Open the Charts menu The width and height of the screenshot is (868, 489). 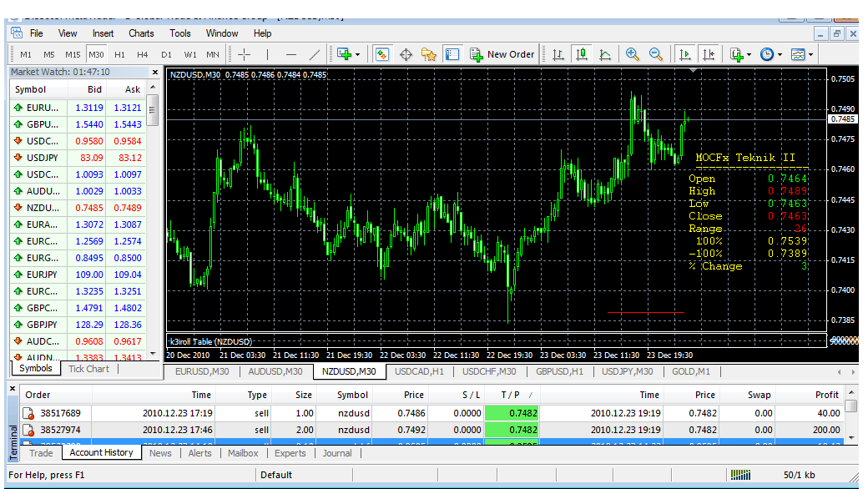[141, 33]
